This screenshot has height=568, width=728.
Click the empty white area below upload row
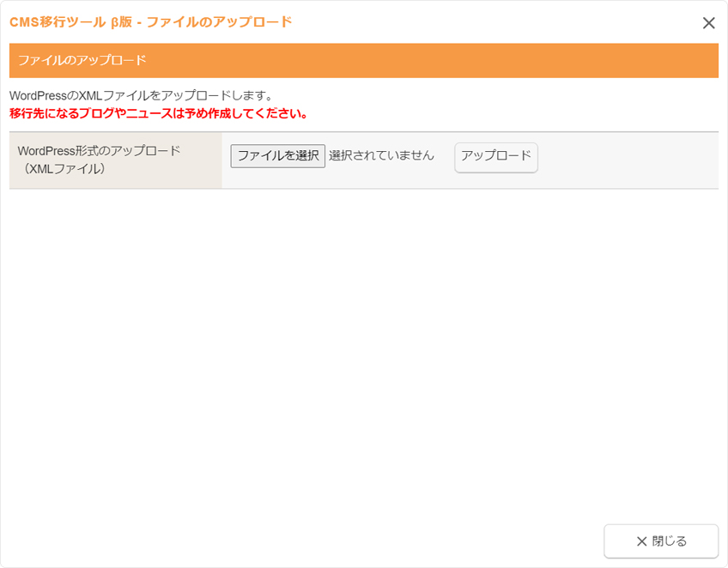363,343
